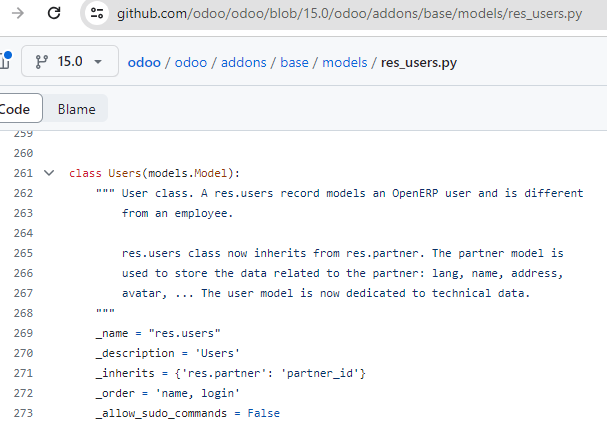
Task: Click res_users.py file name in breadcrumb
Action: pyautogui.click(x=419, y=62)
